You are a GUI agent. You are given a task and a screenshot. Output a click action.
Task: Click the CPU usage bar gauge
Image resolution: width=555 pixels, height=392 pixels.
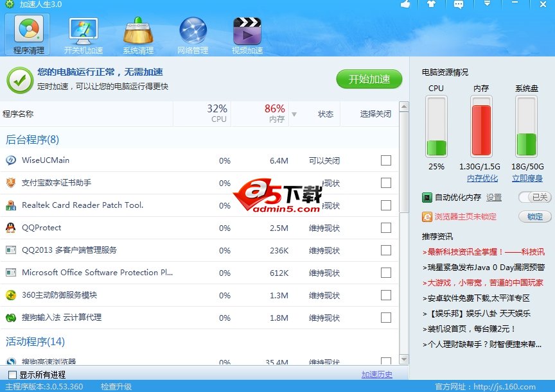point(436,126)
